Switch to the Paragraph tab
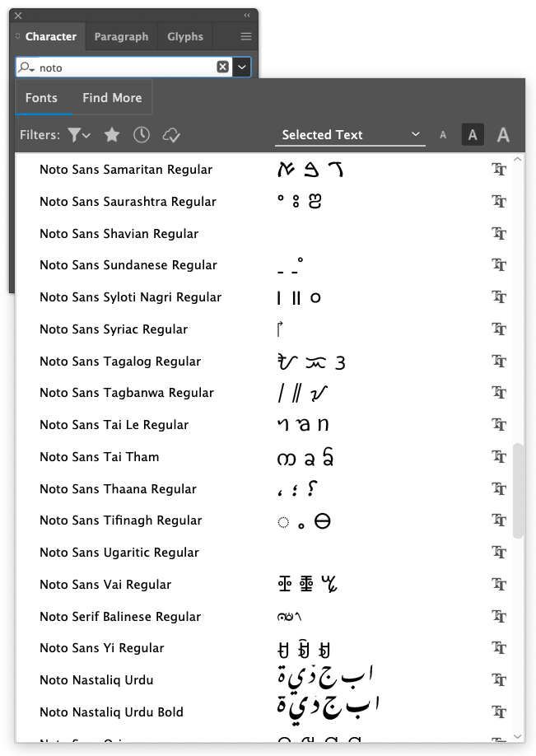 [122, 36]
